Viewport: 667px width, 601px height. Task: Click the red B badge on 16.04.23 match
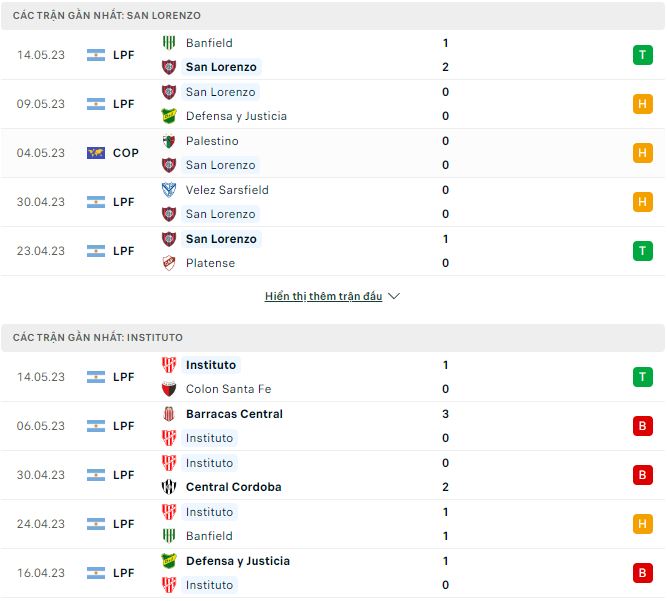642,573
